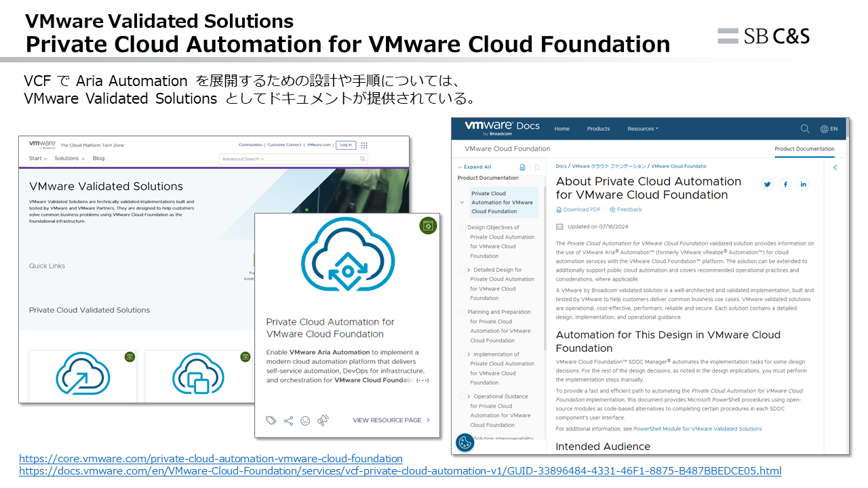This screenshot has height=488, width=868.
Task: Click the share icon on the resource card
Action: coord(288,421)
